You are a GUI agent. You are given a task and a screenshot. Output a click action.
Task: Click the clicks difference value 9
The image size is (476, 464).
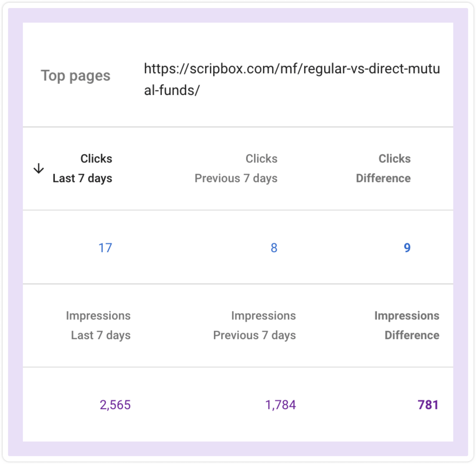(x=407, y=248)
